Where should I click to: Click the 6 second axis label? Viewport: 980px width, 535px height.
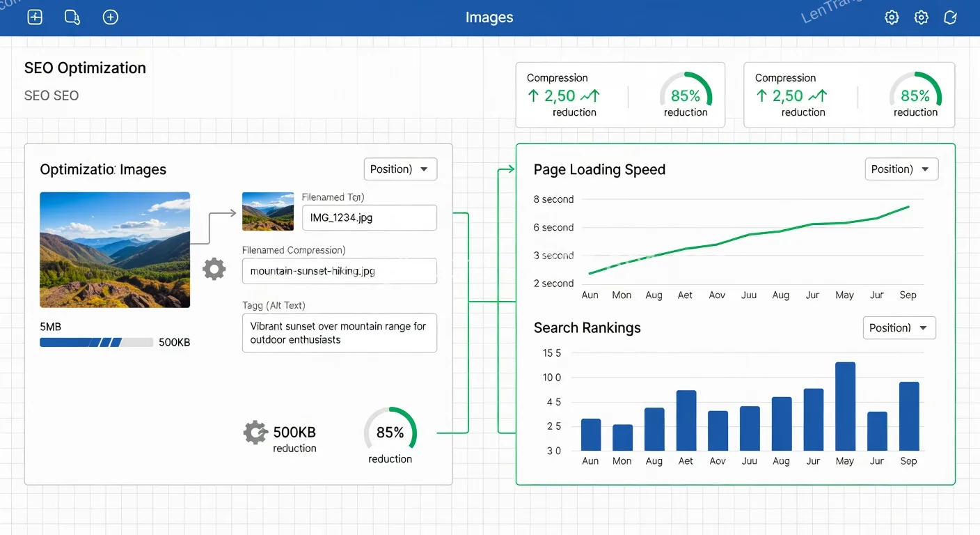pyautogui.click(x=553, y=227)
